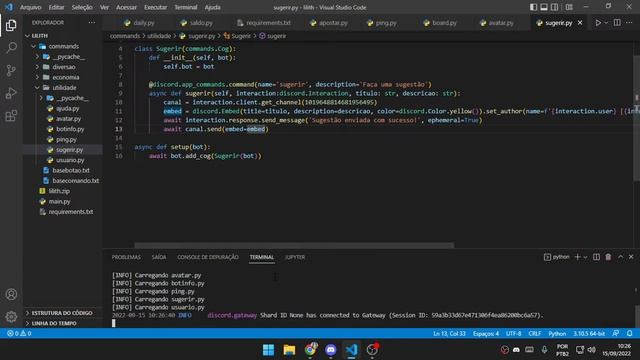Select language mode Python in status bar

tap(557, 333)
